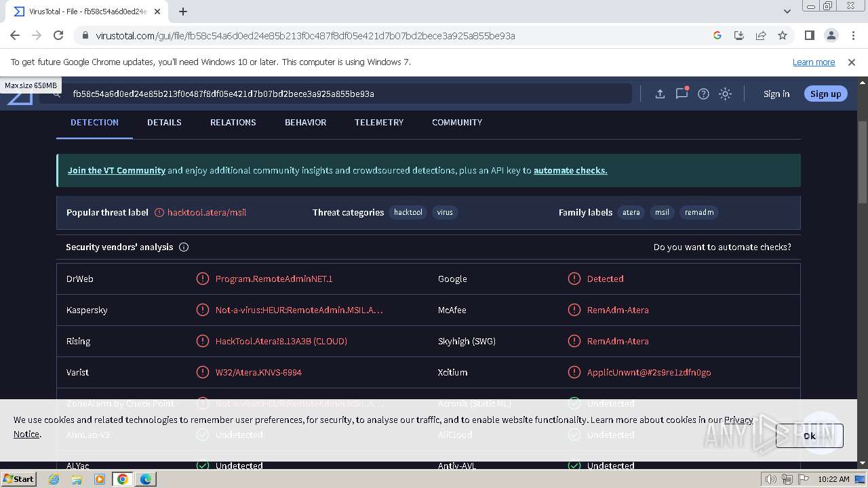
Task: Click the search magnifier icon
Action: 57,94
